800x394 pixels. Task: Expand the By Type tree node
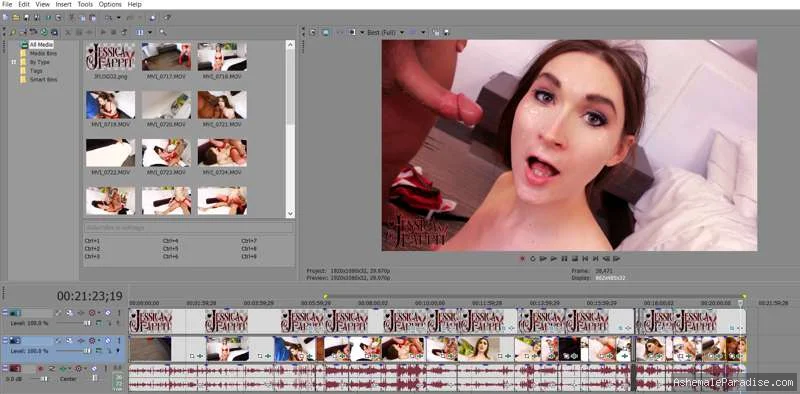(x=14, y=62)
